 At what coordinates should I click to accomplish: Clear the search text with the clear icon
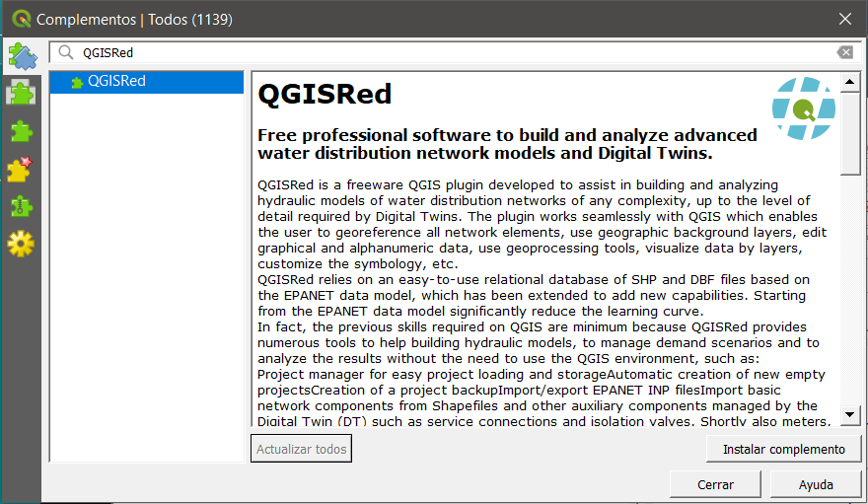click(844, 52)
